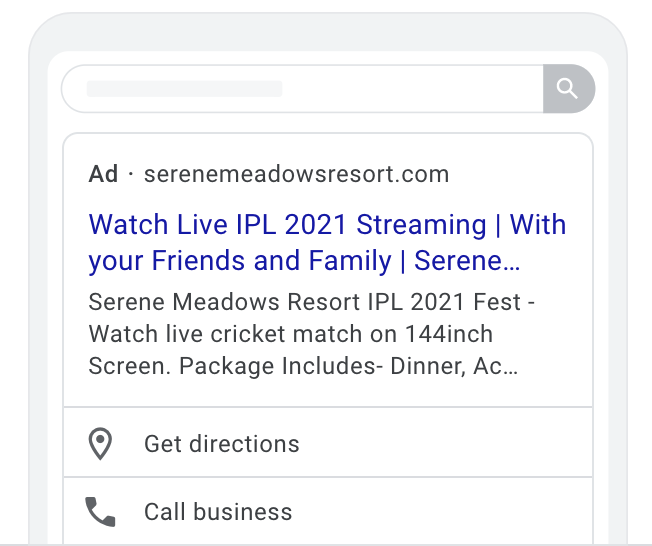Image resolution: width=652 pixels, height=546 pixels.
Task: Click the magnifying glass search icon
Action: tap(568, 89)
